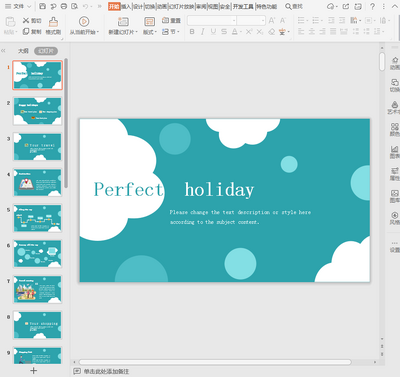Click the Slides (幻灯片) view pill button
400x377 pixels.
(x=46, y=51)
